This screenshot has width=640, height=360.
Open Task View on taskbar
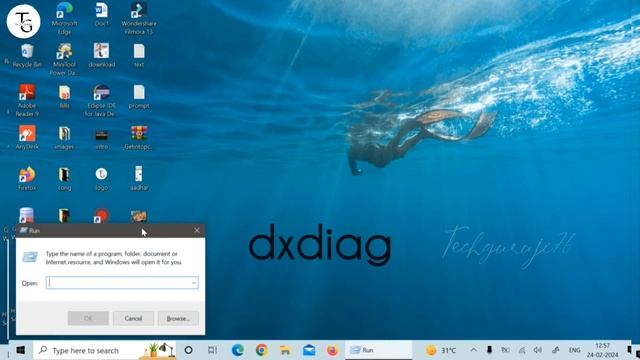pos(212,350)
